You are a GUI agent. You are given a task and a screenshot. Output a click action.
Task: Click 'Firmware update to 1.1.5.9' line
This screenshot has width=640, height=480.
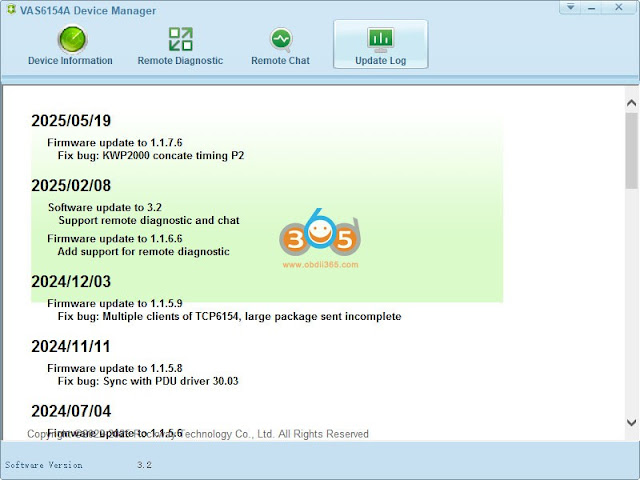point(115,303)
